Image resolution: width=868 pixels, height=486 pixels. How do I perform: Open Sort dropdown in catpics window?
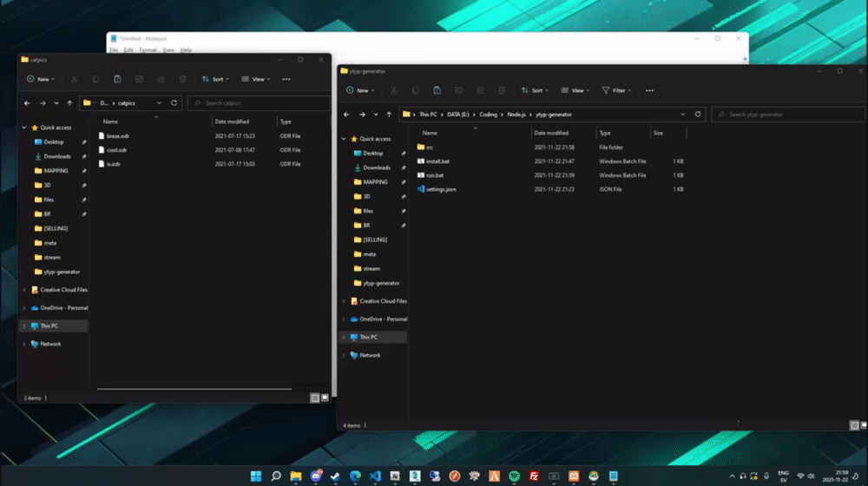pos(215,79)
